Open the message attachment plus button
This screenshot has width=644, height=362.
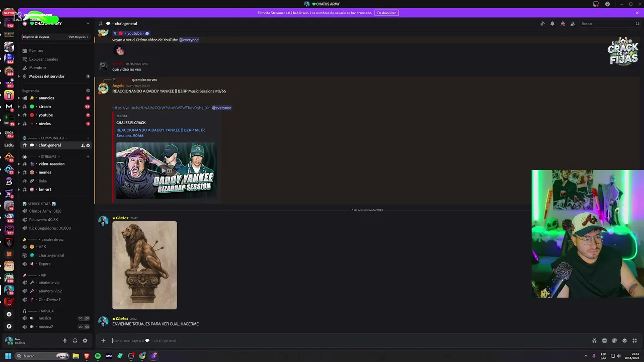[x=103, y=340]
